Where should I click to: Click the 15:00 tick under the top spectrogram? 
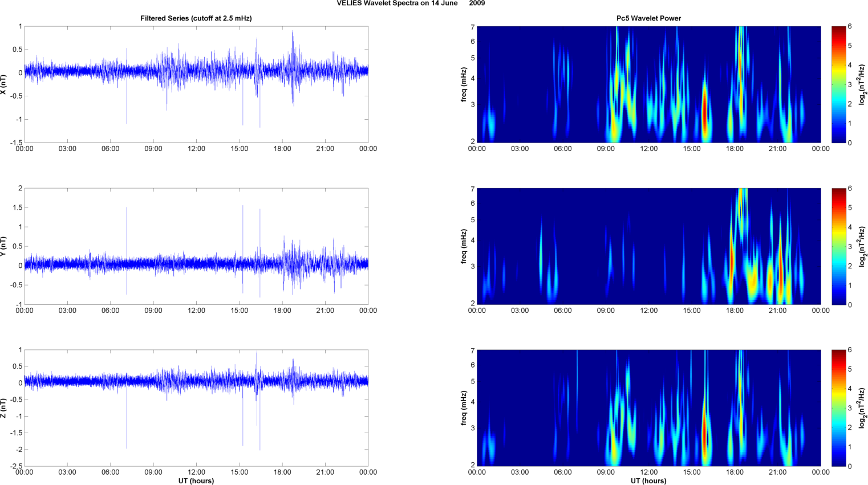[692, 149]
